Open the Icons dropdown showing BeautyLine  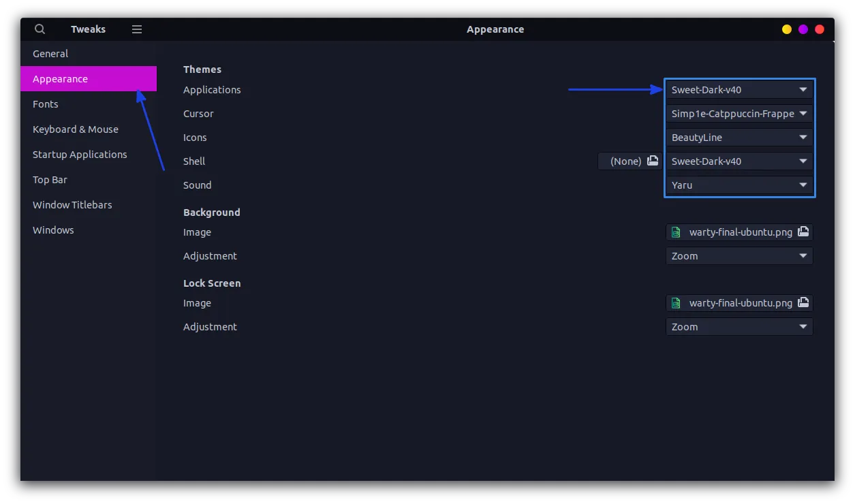point(739,137)
